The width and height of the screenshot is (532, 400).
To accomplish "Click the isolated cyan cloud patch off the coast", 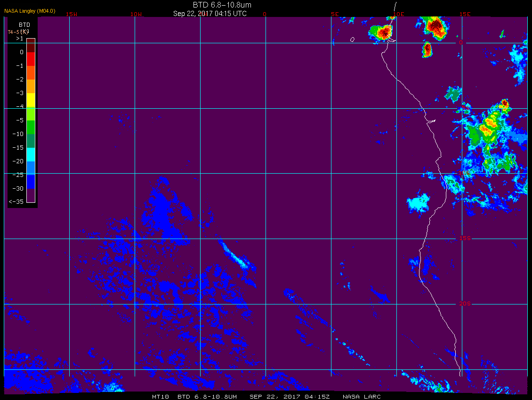I will click(419, 203).
